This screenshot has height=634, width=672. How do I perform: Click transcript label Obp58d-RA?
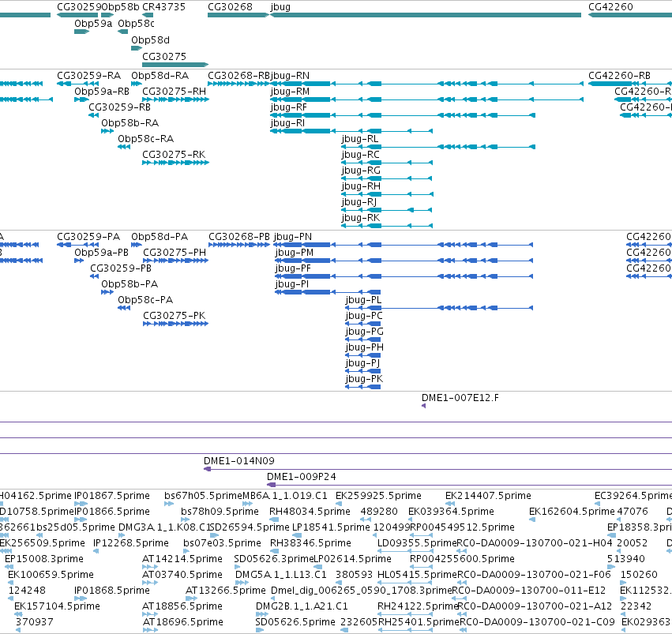pyautogui.click(x=160, y=76)
